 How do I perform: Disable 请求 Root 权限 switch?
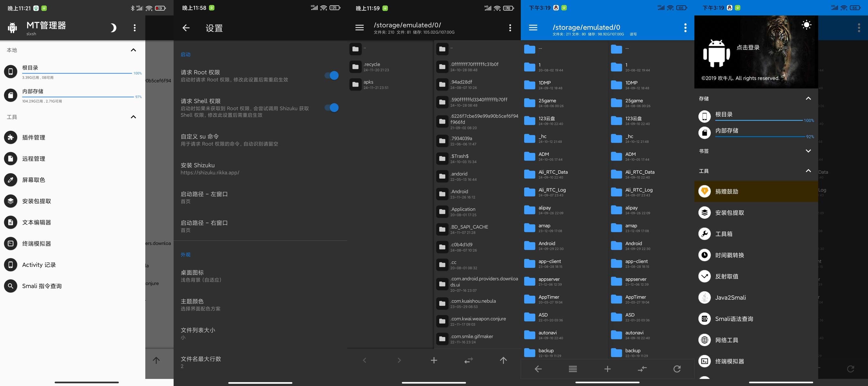pyautogui.click(x=331, y=76)
